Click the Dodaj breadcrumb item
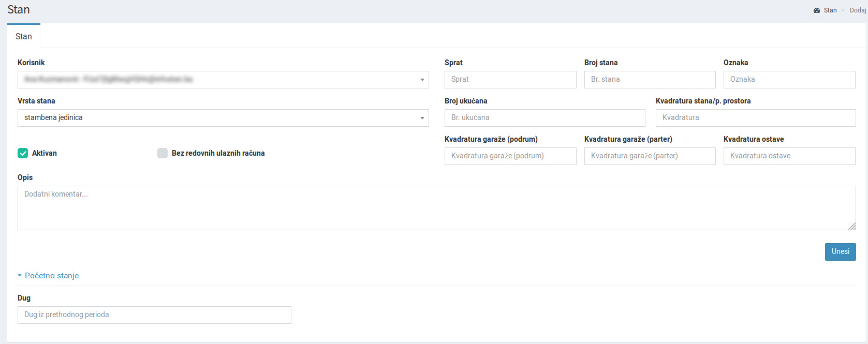 (858, 10)
